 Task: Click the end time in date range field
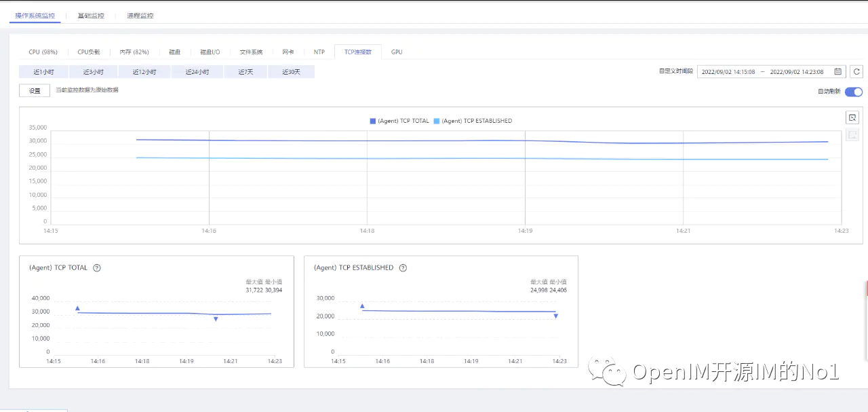pos(797,71)
